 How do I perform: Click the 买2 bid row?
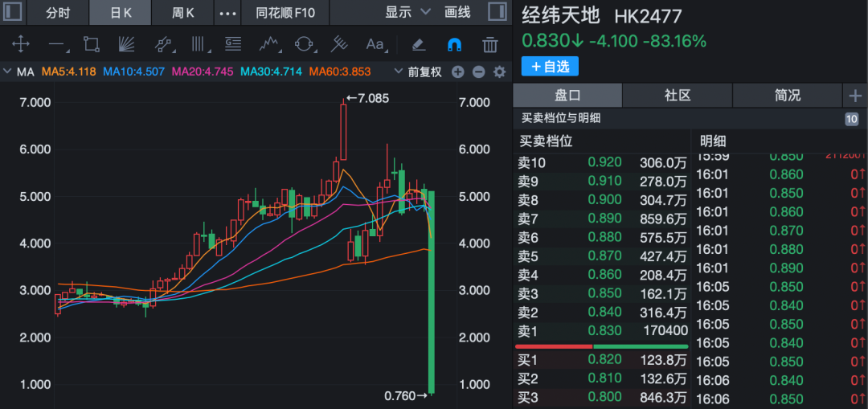coord(602,378)
